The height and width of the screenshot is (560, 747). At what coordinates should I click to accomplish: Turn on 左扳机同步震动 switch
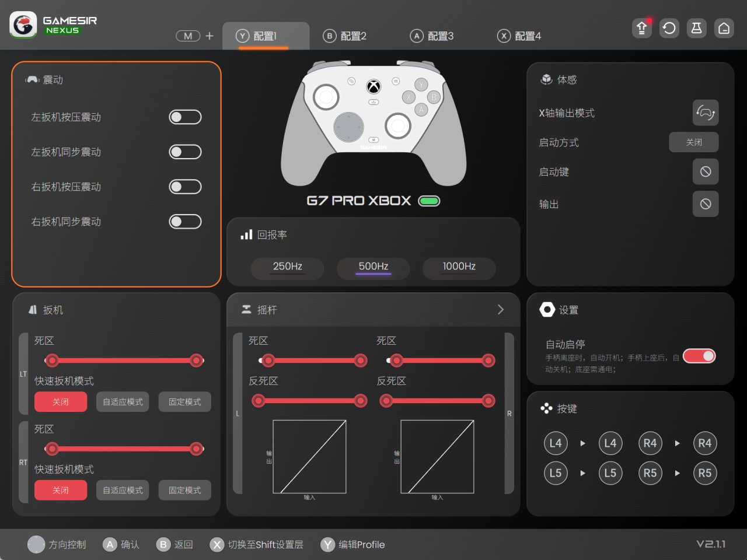[x=185, y=152]
